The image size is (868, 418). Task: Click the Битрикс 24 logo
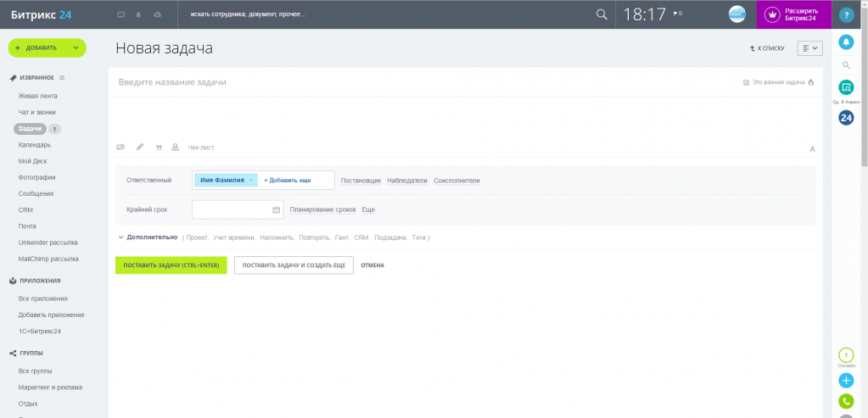(x=41, y=14)
